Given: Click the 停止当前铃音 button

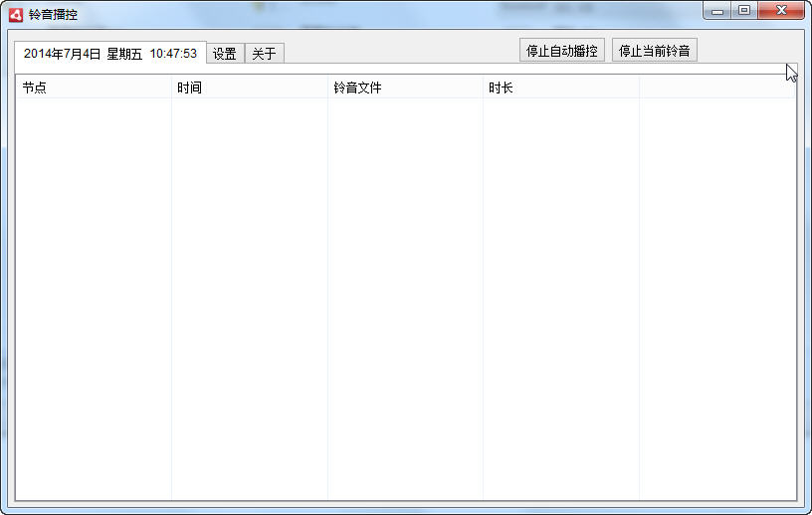Looking at the screenshot, I should (x=654, y=51).
